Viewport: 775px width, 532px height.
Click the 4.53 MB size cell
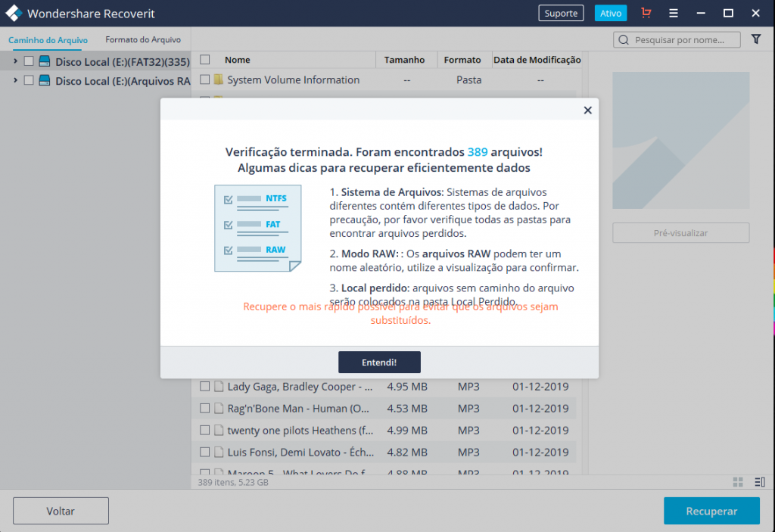point(406,409)
